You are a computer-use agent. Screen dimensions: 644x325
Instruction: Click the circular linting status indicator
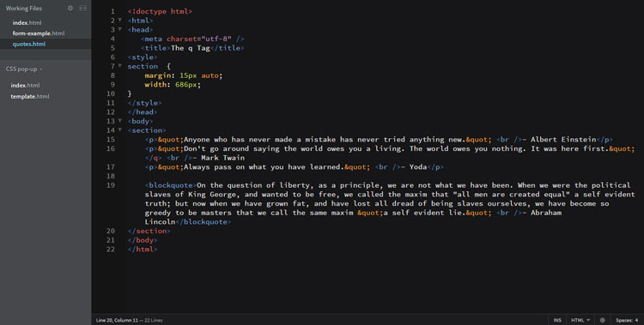point(603,320)
